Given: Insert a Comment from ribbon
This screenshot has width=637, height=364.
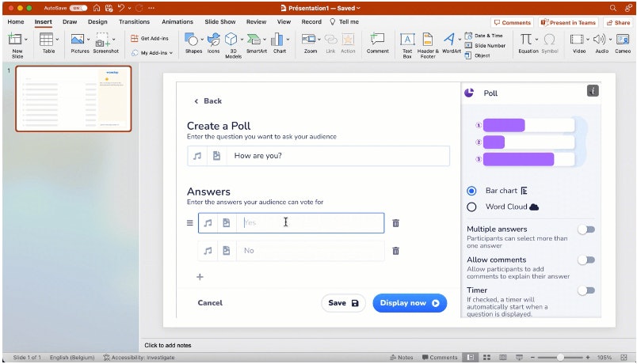Looking at the screenshot, I should [377, 43].
